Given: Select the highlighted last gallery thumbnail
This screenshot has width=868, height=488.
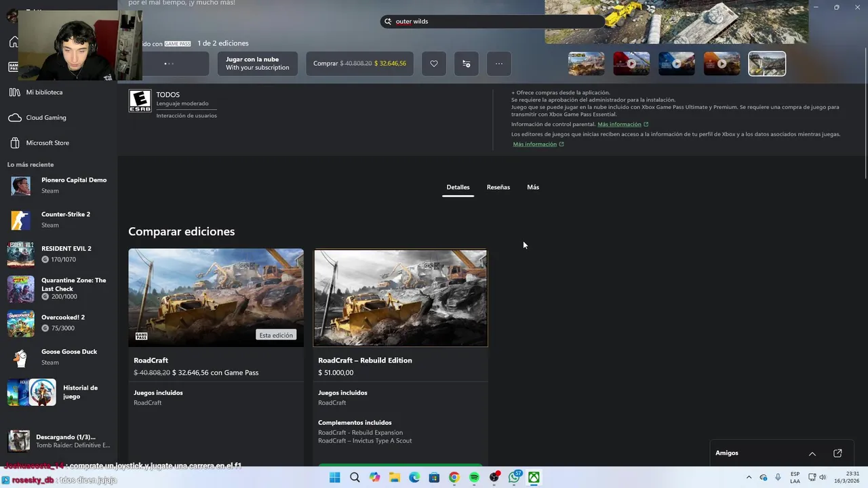Looking at the screenshot, I should tap(767, 64).
